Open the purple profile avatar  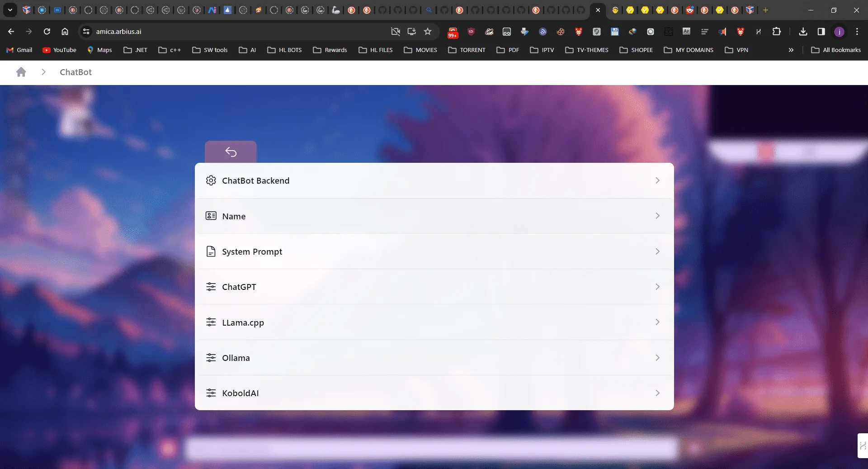click(x=839, y=31)
